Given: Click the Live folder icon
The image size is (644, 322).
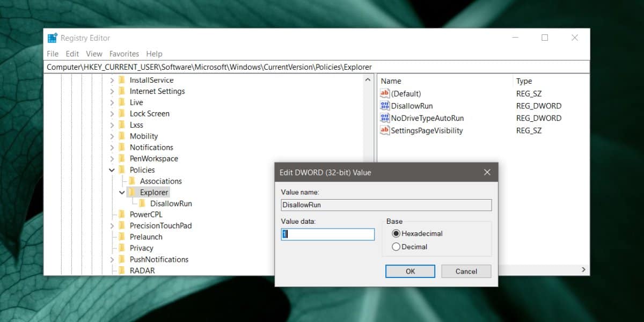Looking at the screenshot, I should point(122,103).
